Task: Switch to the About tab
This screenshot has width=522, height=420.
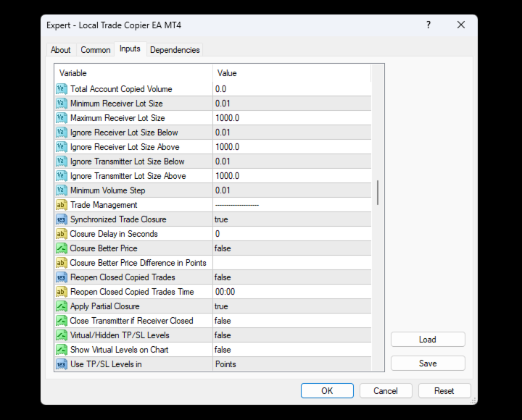Action: 61,50
